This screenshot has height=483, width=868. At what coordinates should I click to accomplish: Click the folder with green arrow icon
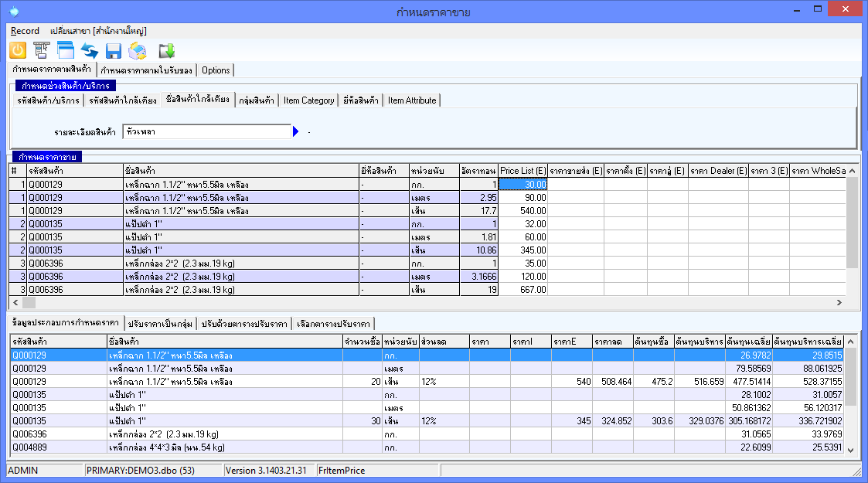click(167, 51)
